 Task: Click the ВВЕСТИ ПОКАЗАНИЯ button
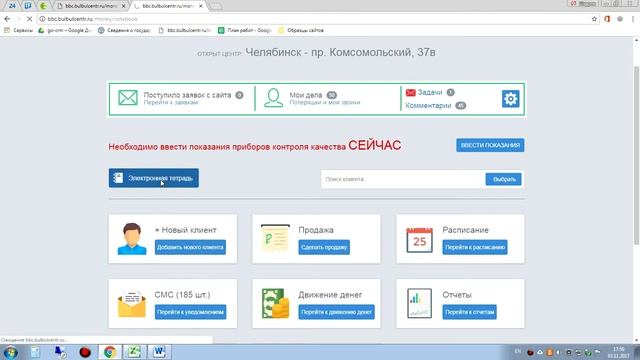pyautogui.click(x=490, y=145)
